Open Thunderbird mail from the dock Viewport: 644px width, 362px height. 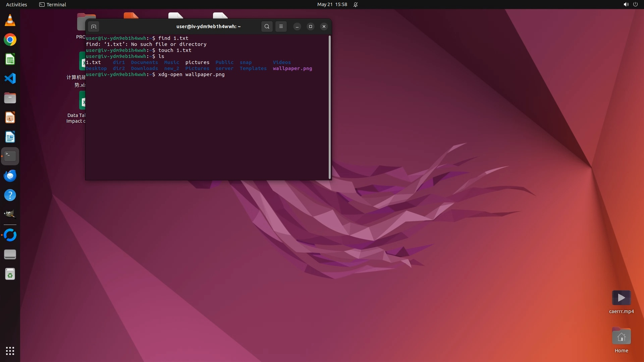10,176
